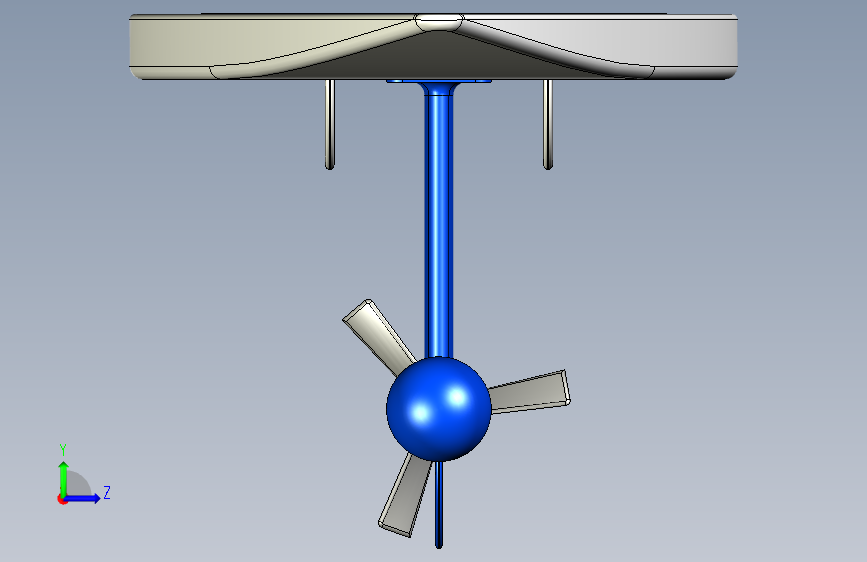Select the blue spherical hub of the model

pyautogui.click(x=438, y=409)
